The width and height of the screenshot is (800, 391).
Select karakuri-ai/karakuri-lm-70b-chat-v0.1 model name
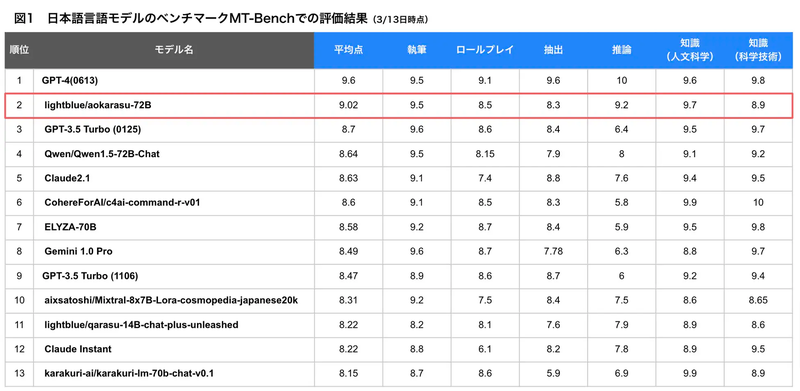pyautogui.click(x=129, y=373)
